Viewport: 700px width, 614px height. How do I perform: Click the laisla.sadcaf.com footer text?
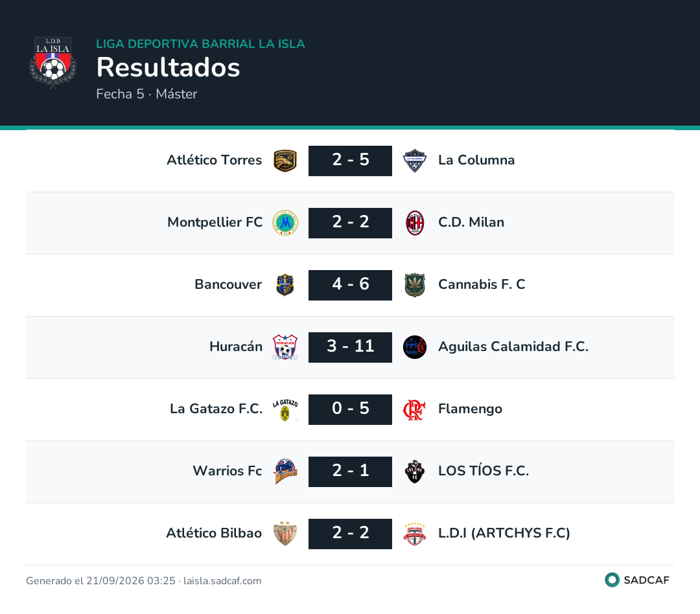click(x=222, y=581)
